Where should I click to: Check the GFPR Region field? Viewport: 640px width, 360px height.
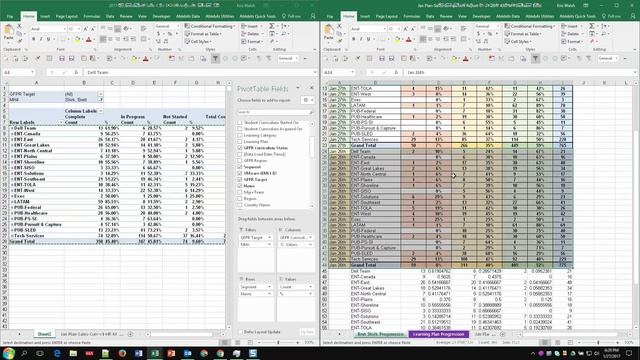[240, 161]
